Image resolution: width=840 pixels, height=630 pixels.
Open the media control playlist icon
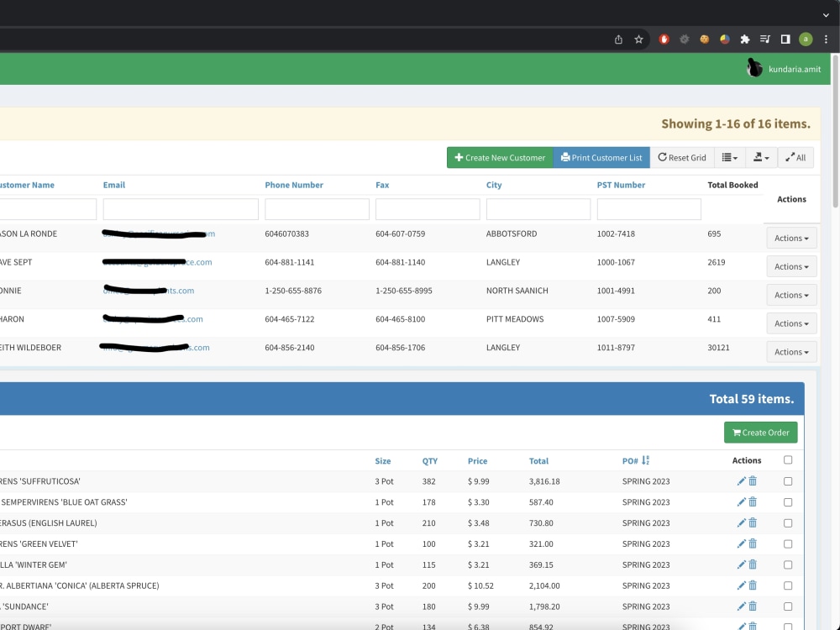point(765,39)
